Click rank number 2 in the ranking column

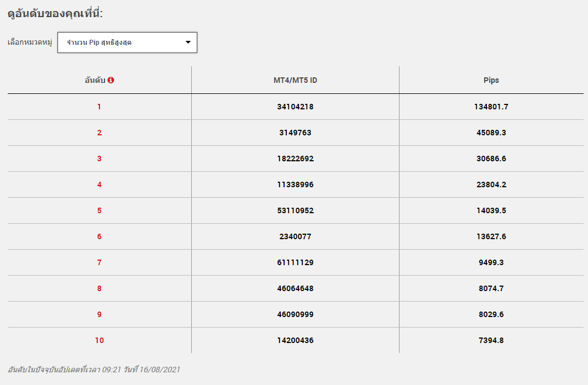point(99,133)
